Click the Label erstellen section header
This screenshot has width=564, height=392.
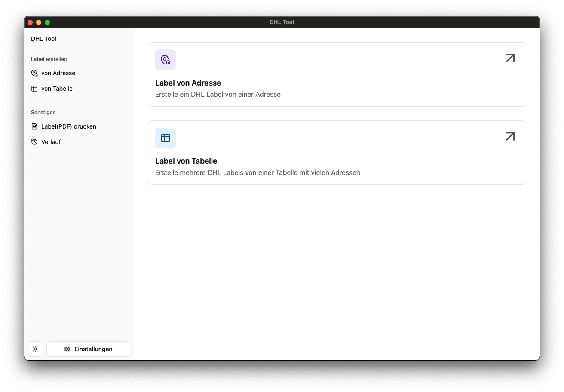49,59
